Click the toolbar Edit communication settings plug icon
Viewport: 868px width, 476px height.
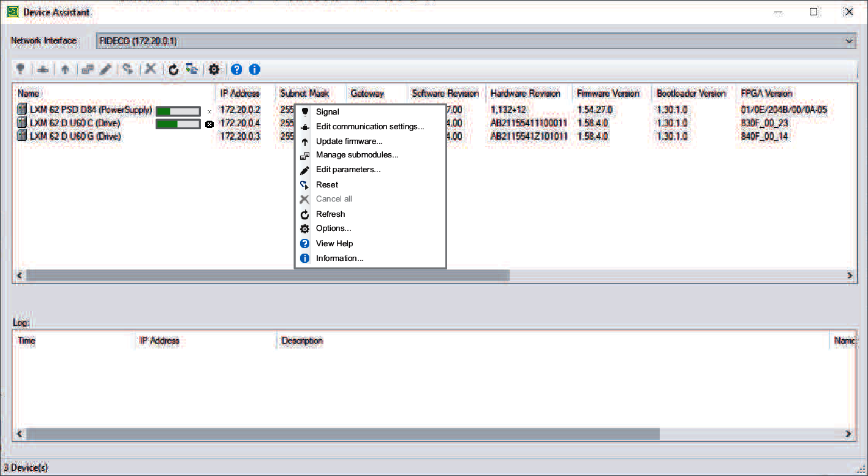point(42,69)
